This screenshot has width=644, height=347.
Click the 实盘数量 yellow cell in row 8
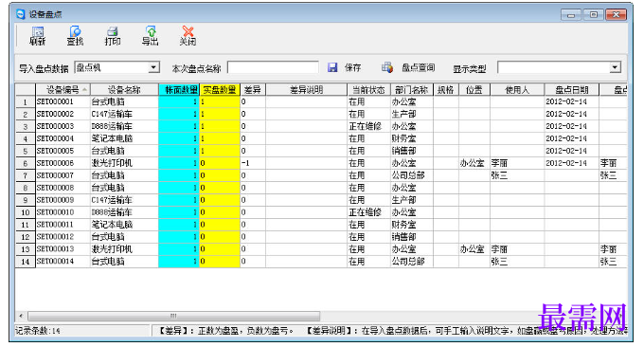pos(220,188)
